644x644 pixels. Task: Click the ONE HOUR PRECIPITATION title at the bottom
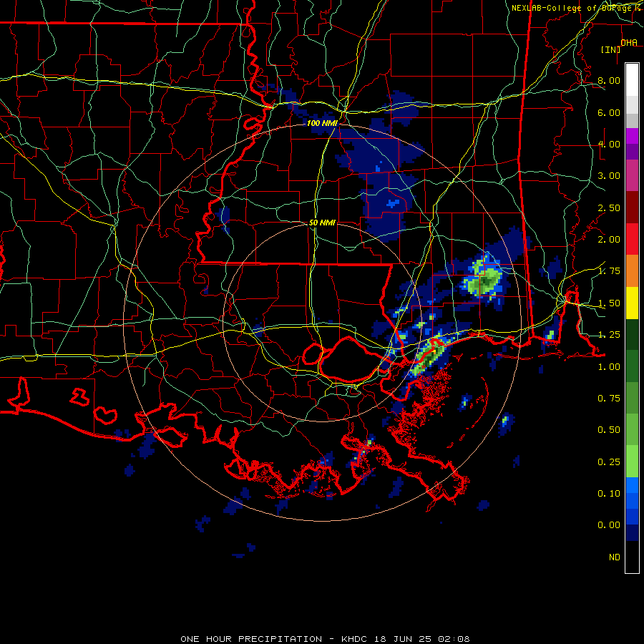325,639
